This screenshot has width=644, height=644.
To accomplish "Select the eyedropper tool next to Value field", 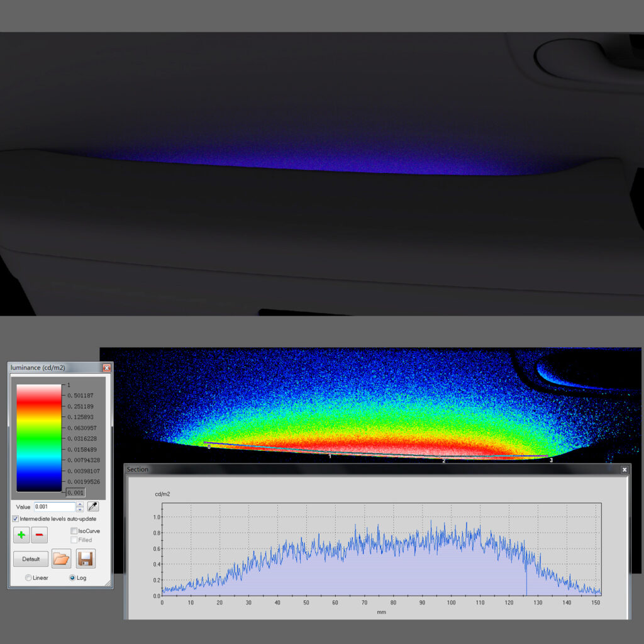I will pos(92,506).
